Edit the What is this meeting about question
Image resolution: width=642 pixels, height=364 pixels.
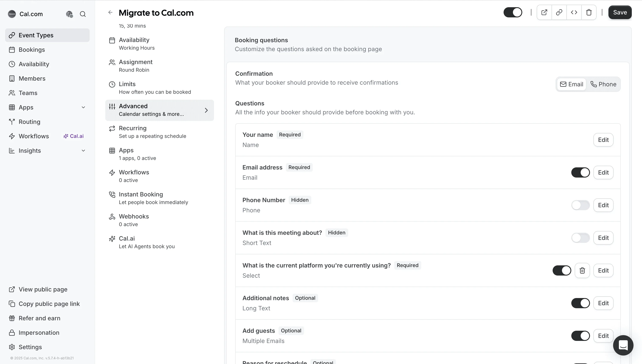tap(603, 238)
